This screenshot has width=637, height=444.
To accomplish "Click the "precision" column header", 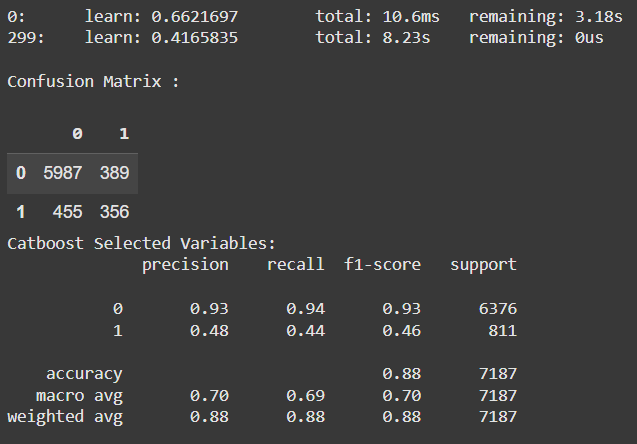I will click(185, 265).
